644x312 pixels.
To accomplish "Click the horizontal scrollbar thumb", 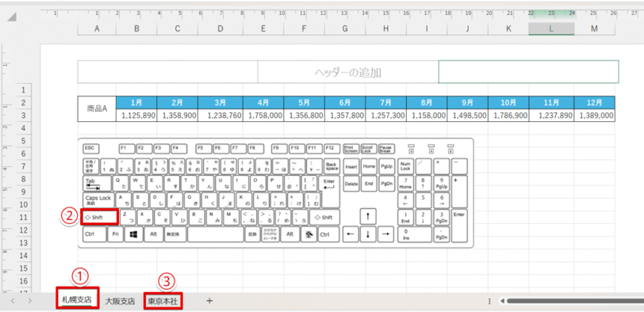I will click(x=575, y=302).
